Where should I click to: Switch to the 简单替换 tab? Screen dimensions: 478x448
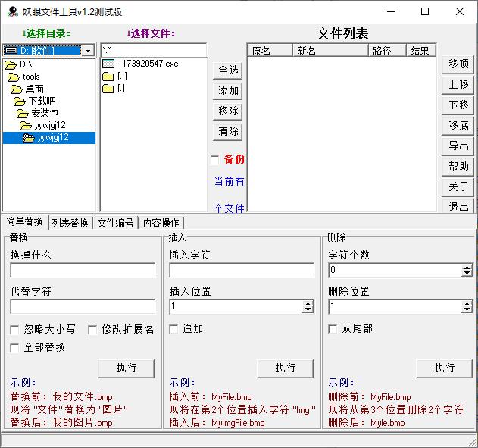click(25, 221)
